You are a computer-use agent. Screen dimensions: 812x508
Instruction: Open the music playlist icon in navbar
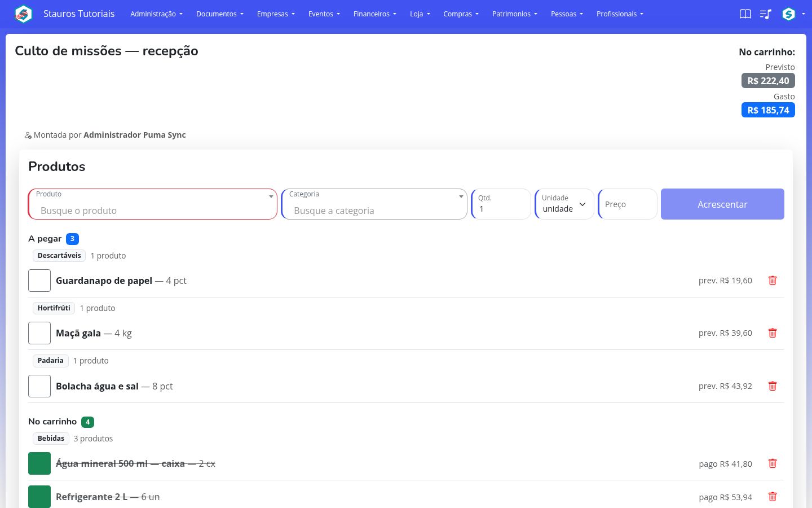click(x=765, y=14)
